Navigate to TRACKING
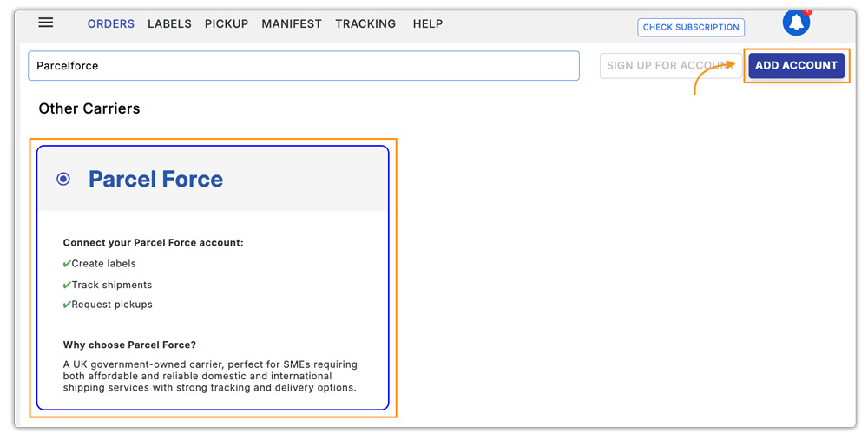 tap(365, 24)
